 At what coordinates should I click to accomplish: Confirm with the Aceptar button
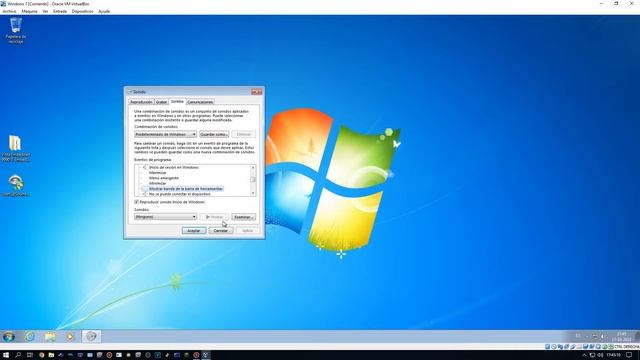click(x=193, y=231)
